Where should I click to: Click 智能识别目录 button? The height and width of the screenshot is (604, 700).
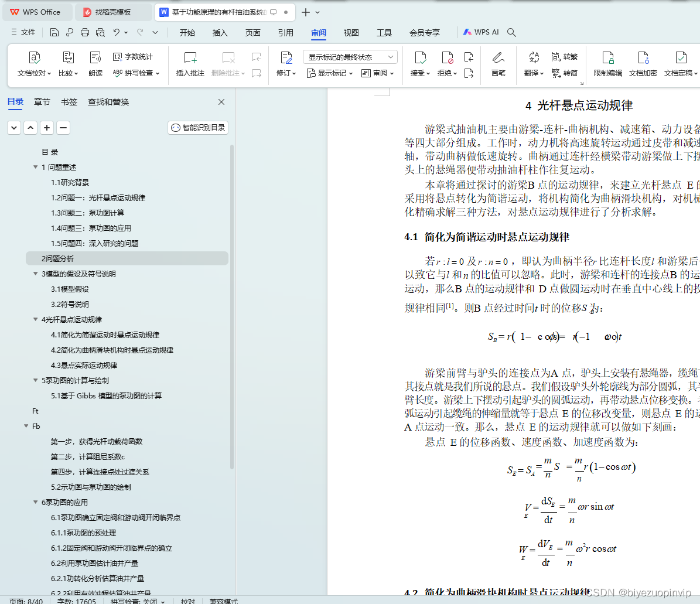198,128
